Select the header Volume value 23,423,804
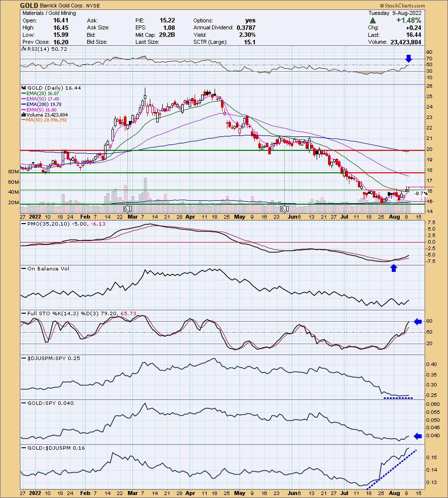 [406, 42]
